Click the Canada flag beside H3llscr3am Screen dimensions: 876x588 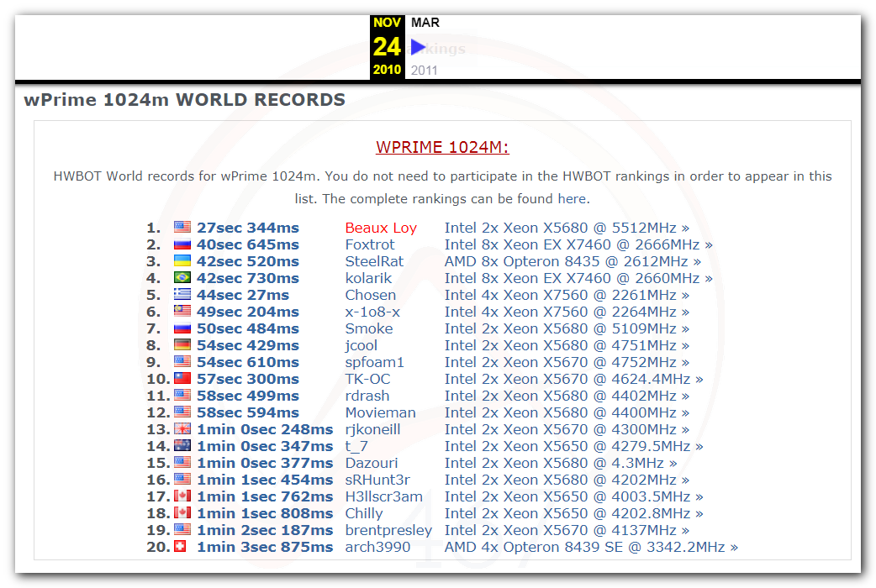point(182,496)
